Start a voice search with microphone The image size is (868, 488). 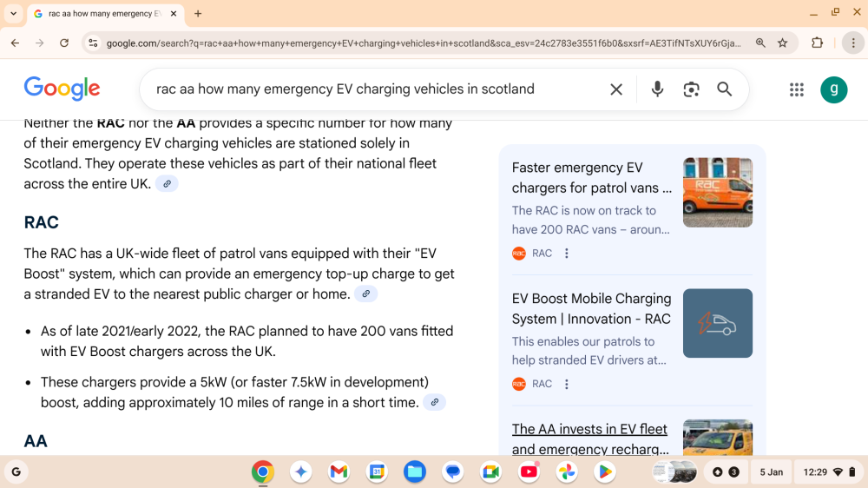[657, 89]
